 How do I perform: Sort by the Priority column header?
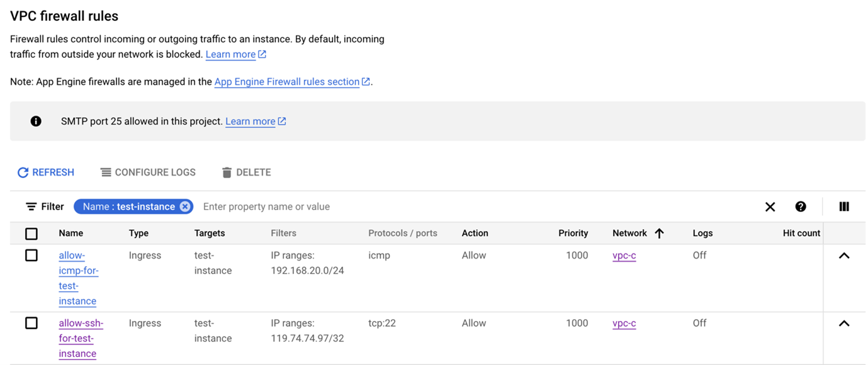573,233
